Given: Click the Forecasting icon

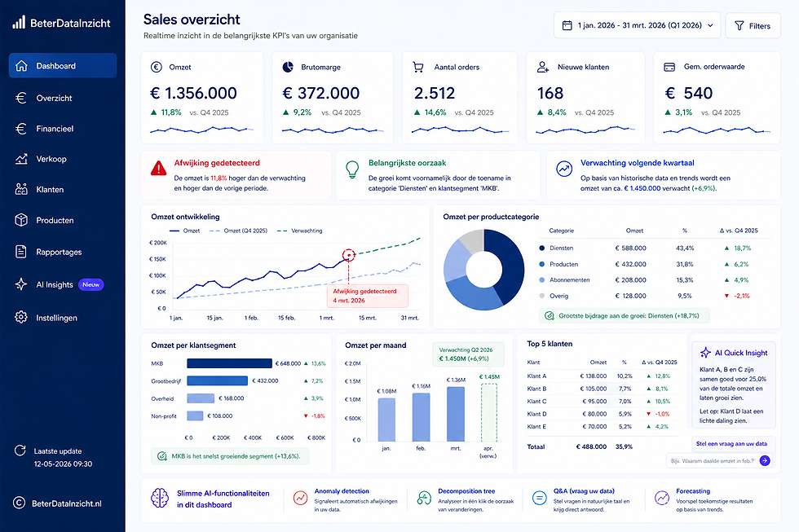Looking at the screenshot, I should click(x=662, y=498).
